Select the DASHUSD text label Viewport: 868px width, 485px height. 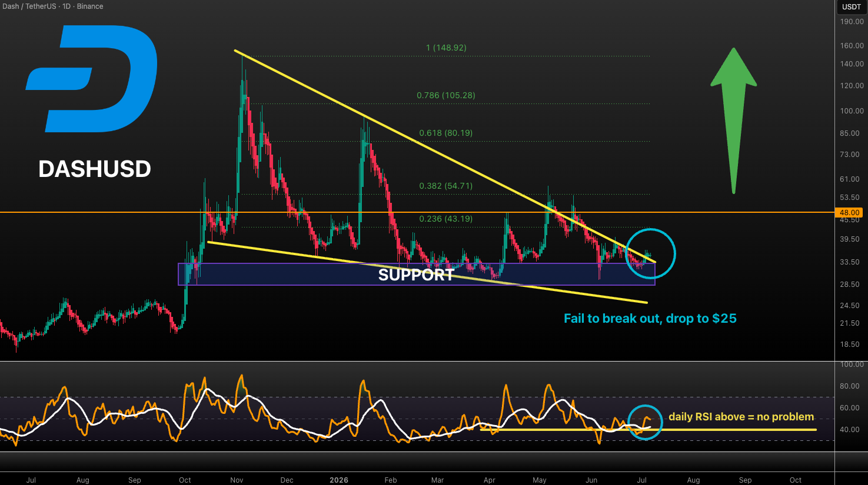click(95, 169)
